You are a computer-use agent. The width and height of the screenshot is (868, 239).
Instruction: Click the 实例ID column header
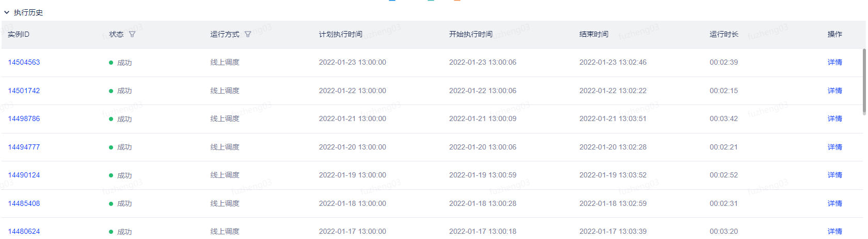click(x=19, y=34)
